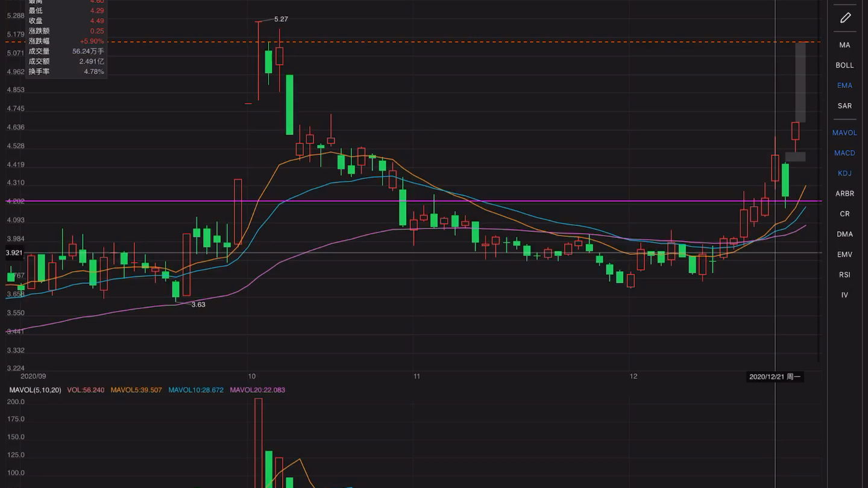Toggle the BOLL indicator
The height and width of the screenshot is (488, 868).
click(x=844, y=65)
